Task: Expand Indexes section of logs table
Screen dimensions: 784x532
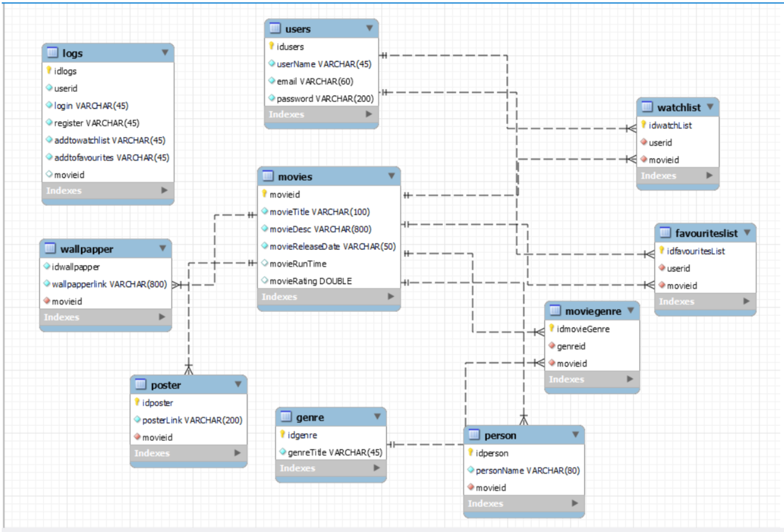Action: click(x=164, y=190)
